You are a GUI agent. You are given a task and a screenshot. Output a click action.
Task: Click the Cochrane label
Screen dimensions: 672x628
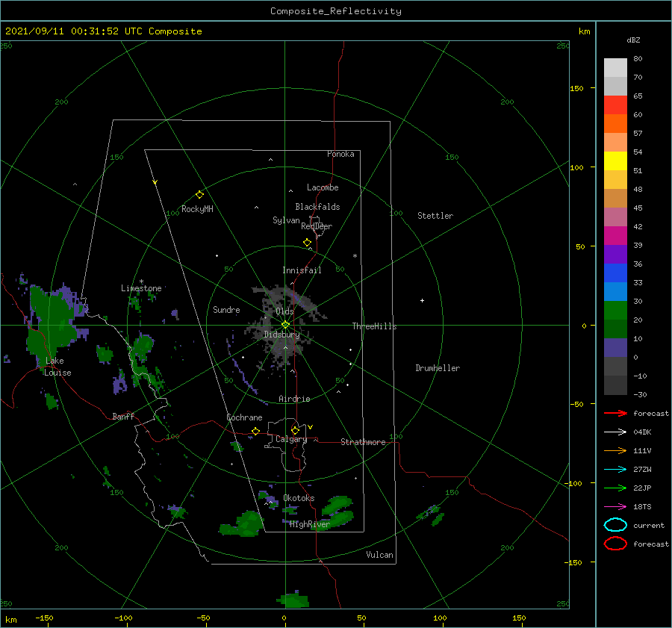click(x=244, y=417)
